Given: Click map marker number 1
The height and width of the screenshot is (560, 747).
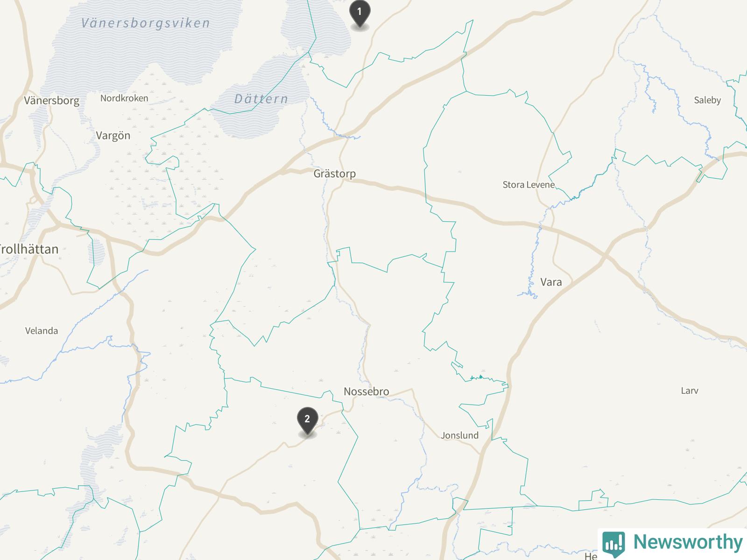Looking at the screenshot, I should (359, 14).
